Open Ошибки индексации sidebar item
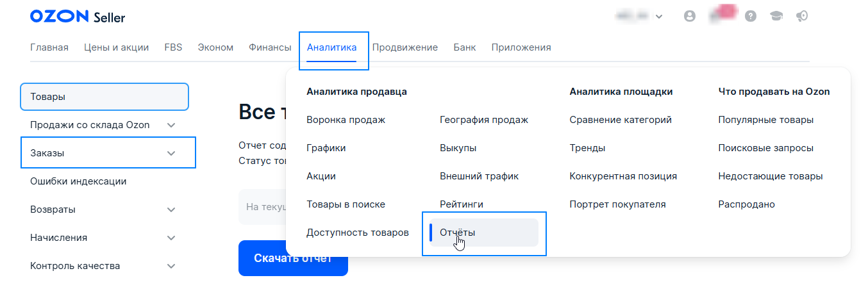Screen dimensions: 868x287 (x=78, y=181)
